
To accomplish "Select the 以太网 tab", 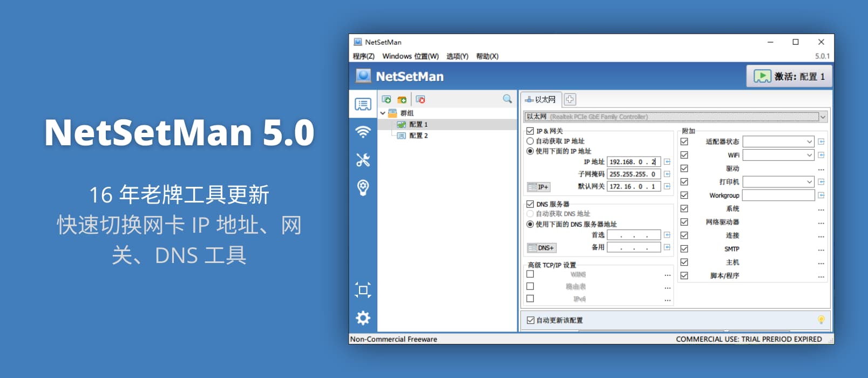I will tap(541, 99).
